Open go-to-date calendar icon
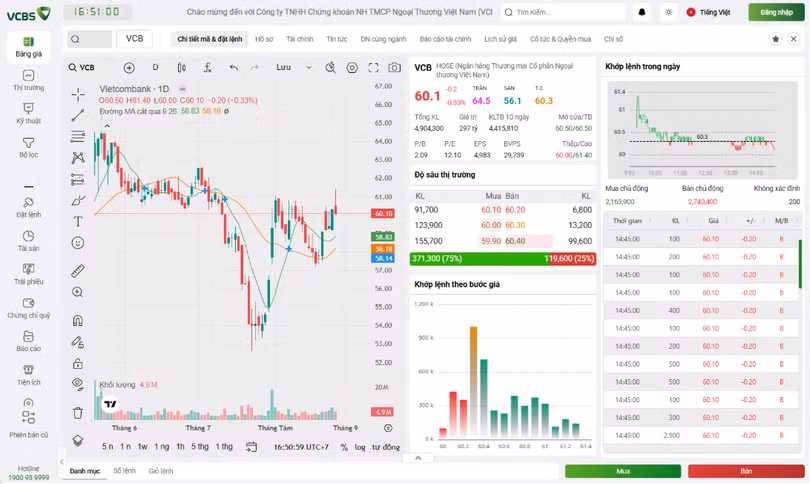This screenshot has width=810, height=484. (x=251, y=447)
